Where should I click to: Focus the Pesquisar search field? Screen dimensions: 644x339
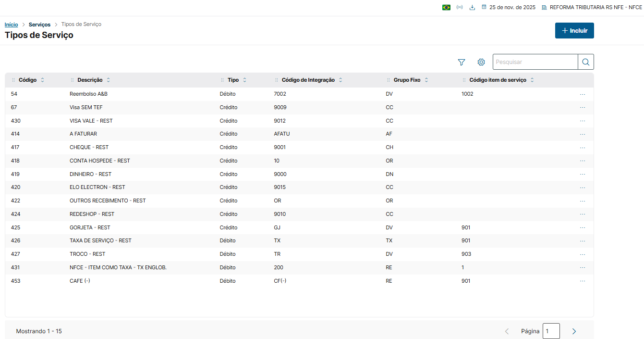point(535,62)
